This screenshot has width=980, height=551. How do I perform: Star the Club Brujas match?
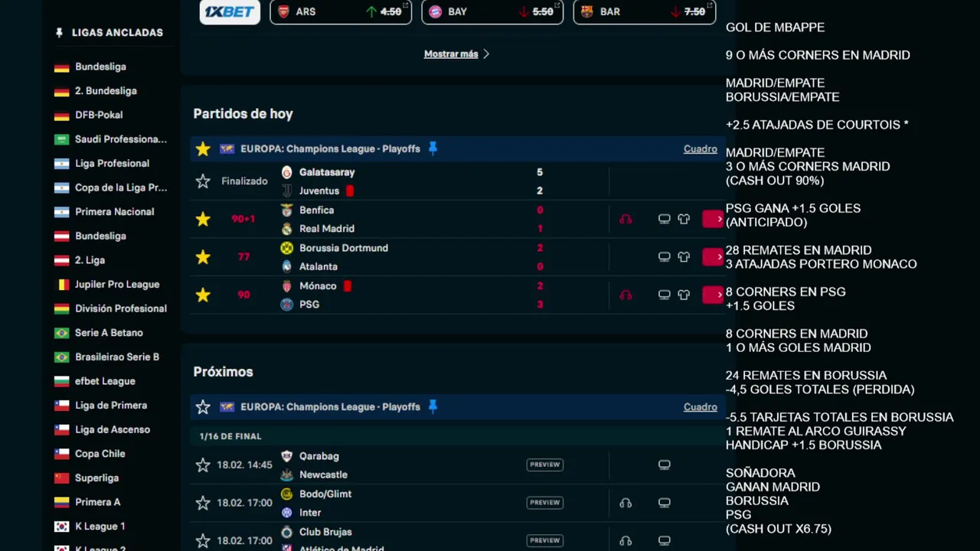[203, 541]
